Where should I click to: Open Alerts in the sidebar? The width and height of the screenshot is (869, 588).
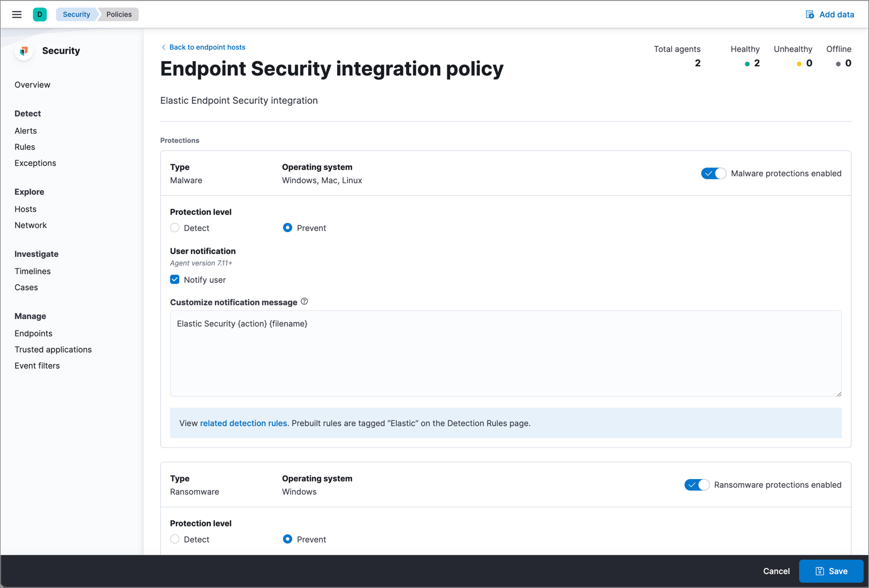coord(25,131)
